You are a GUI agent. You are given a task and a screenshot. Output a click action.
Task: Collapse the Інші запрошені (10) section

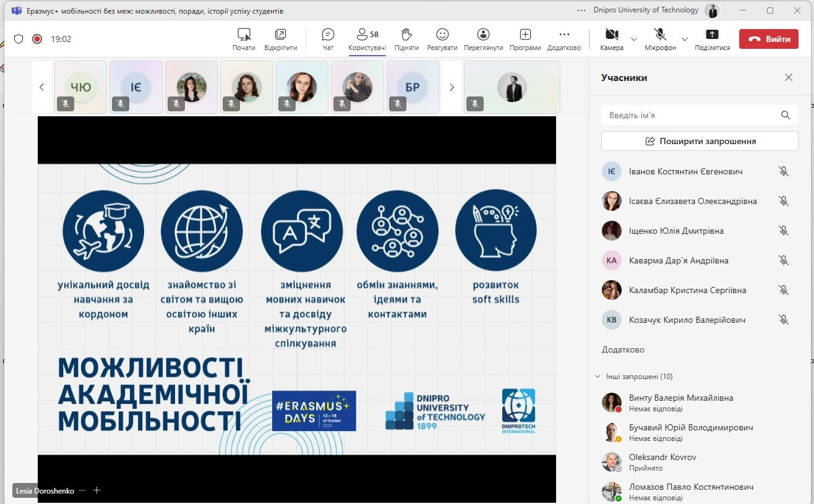(x=598, y=376)
